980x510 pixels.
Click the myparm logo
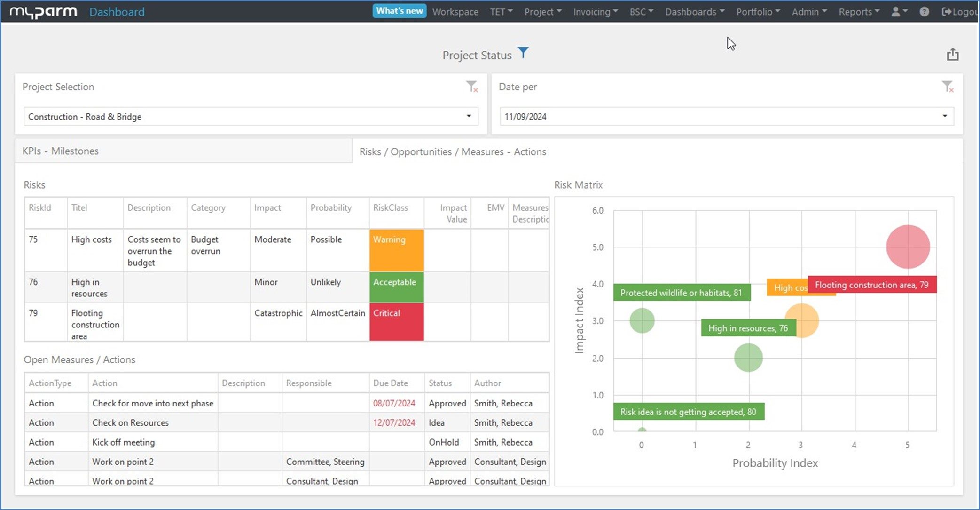[x=43, y=12]
